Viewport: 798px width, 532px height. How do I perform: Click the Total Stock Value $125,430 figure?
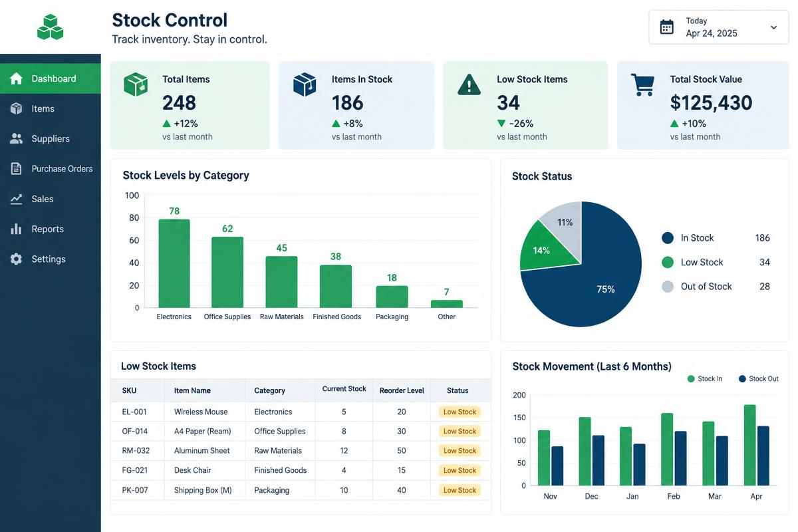pos(712,102)
